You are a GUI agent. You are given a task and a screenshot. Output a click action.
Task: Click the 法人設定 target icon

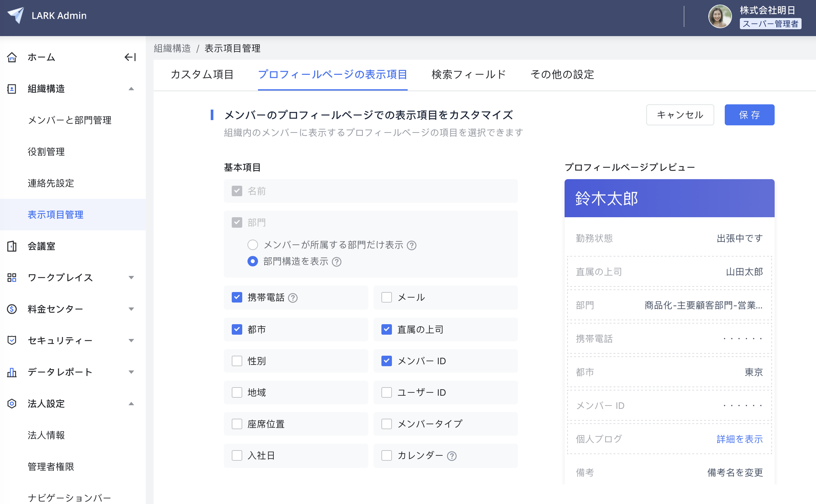12,404
